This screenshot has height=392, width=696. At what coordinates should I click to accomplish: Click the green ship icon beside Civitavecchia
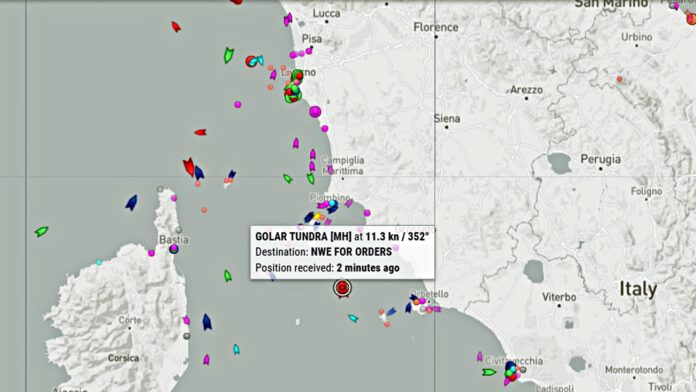[489, 372]
